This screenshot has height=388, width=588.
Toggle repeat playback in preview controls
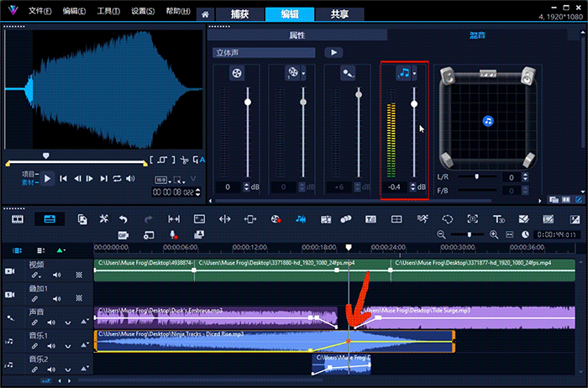pyautogui.click(x=117, y=178)
